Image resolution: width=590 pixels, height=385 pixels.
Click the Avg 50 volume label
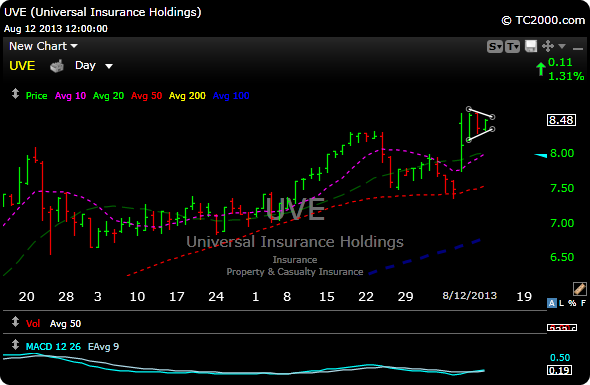coord(65,324)
